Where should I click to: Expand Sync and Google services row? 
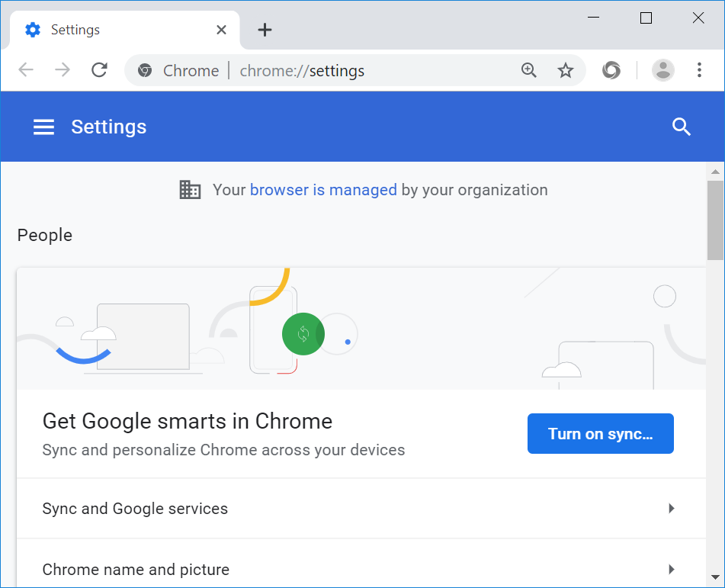(x=361, y=509)
